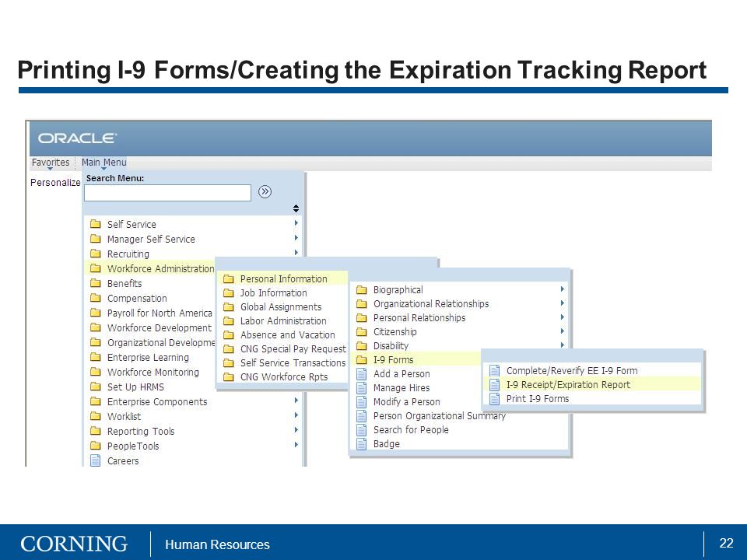Click the Add a Person page icon
Viewport: 747px width, 560px height.
point(362,374)
